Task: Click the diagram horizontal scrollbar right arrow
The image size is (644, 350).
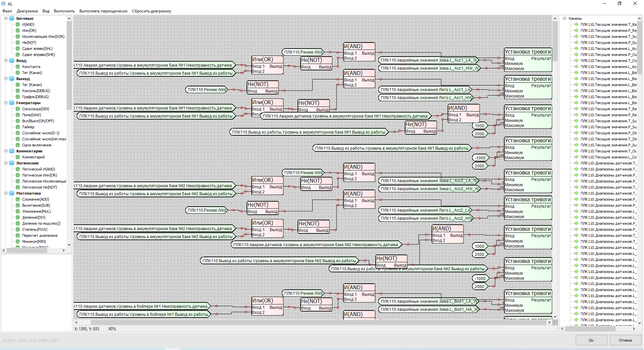Action: click(549, 322)
